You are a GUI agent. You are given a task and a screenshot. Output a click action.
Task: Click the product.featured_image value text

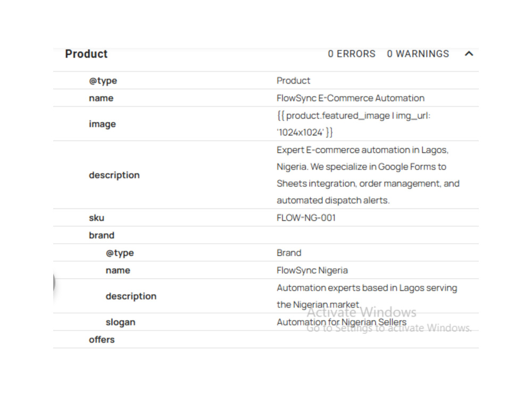point(354,124)
